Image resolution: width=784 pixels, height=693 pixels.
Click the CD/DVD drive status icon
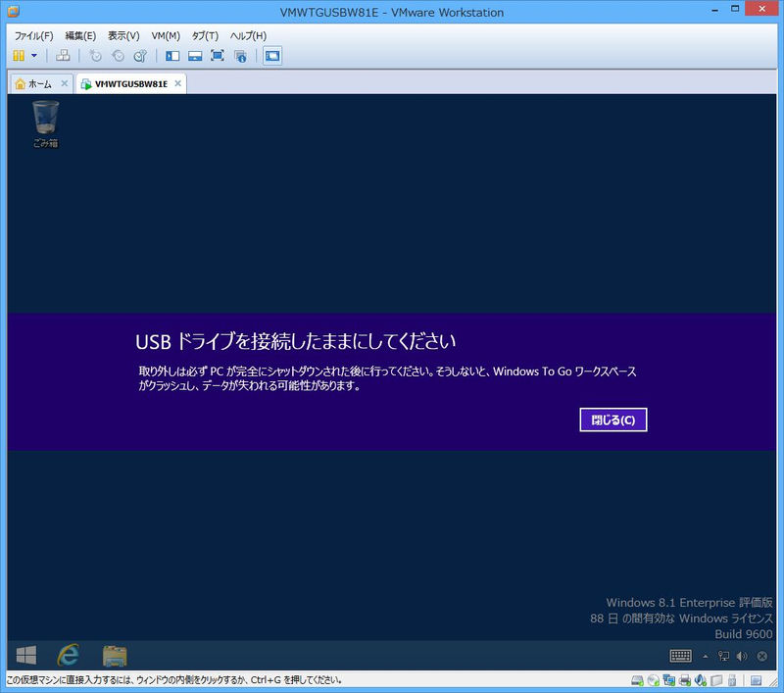point(654,680)
